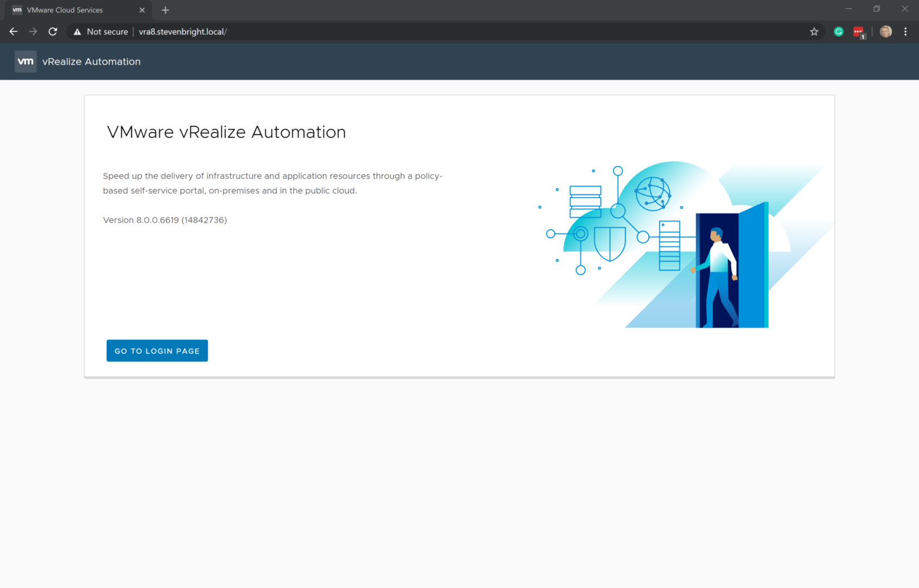Select the VMware Cloud Services tab
919x588 pixels.
tap(71, 10)
